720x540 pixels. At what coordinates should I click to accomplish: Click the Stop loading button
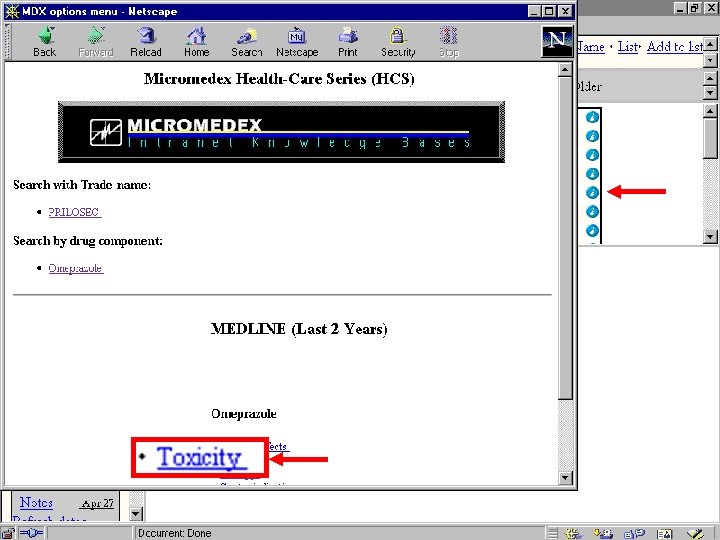[449, 42]
